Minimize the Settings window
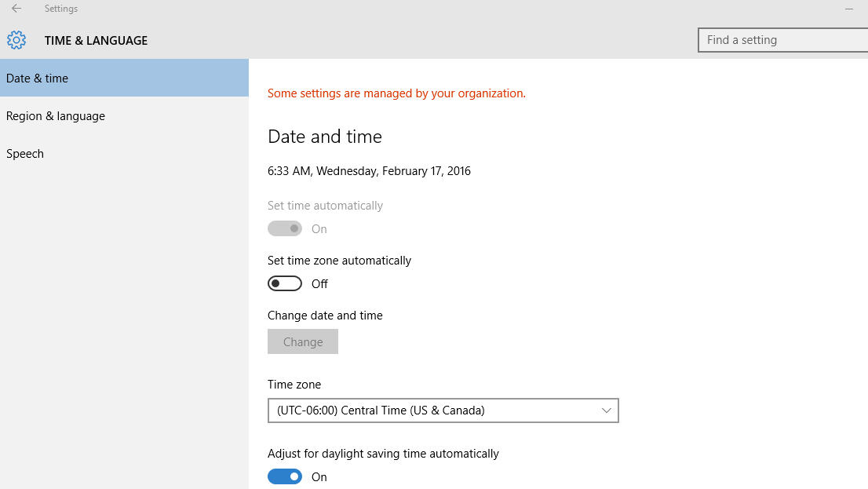 tap(849, 9)
